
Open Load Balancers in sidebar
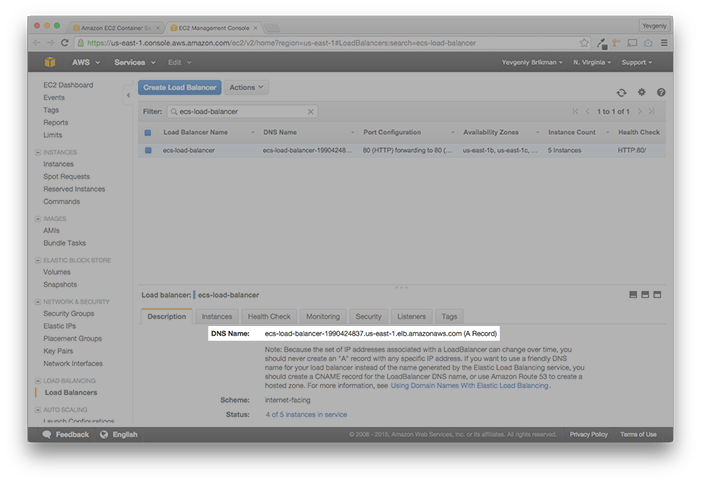71,393
